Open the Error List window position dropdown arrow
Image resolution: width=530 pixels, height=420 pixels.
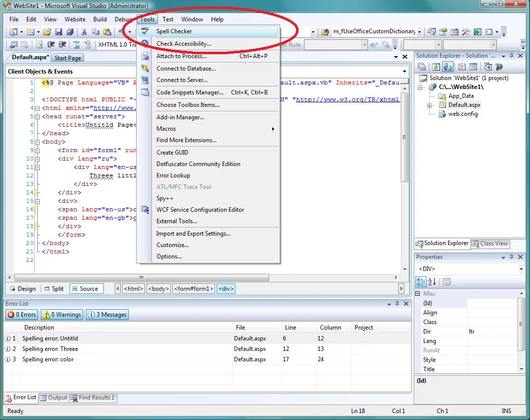coord(389,304)
